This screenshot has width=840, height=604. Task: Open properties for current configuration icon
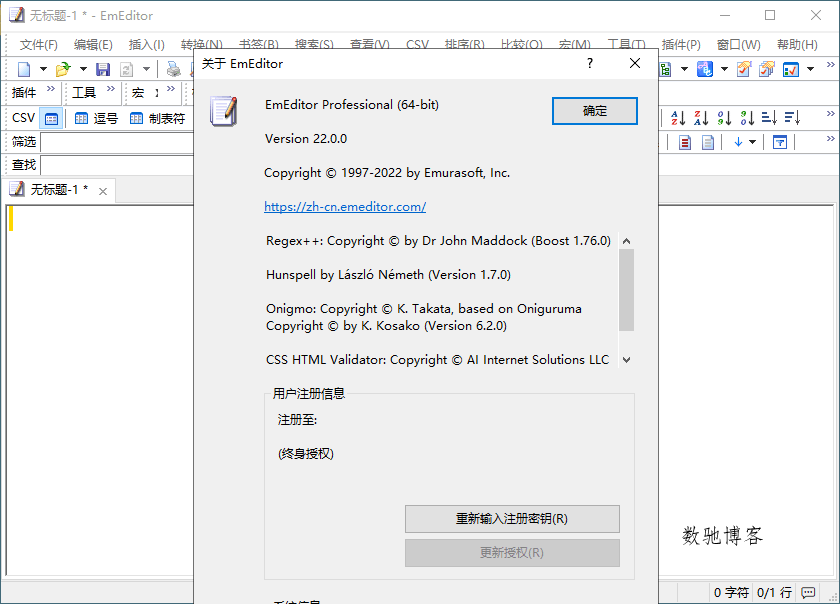pyautogui.click(x=744, y=69)
